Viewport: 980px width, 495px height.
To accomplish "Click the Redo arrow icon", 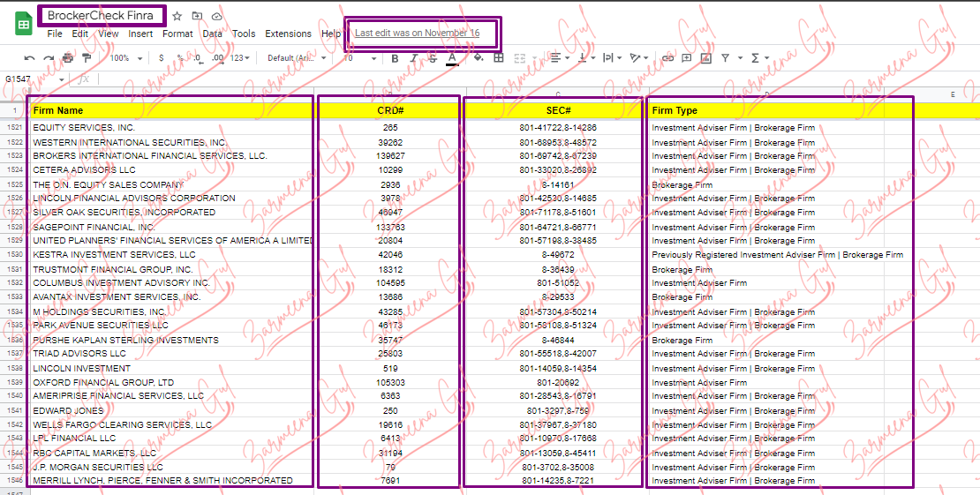I will tap(49, 58).
